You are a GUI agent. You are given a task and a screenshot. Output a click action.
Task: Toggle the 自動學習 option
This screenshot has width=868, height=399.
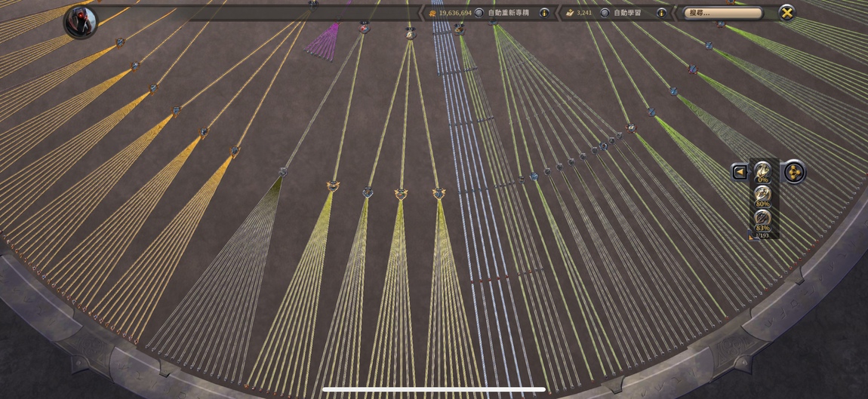[605, 13]
